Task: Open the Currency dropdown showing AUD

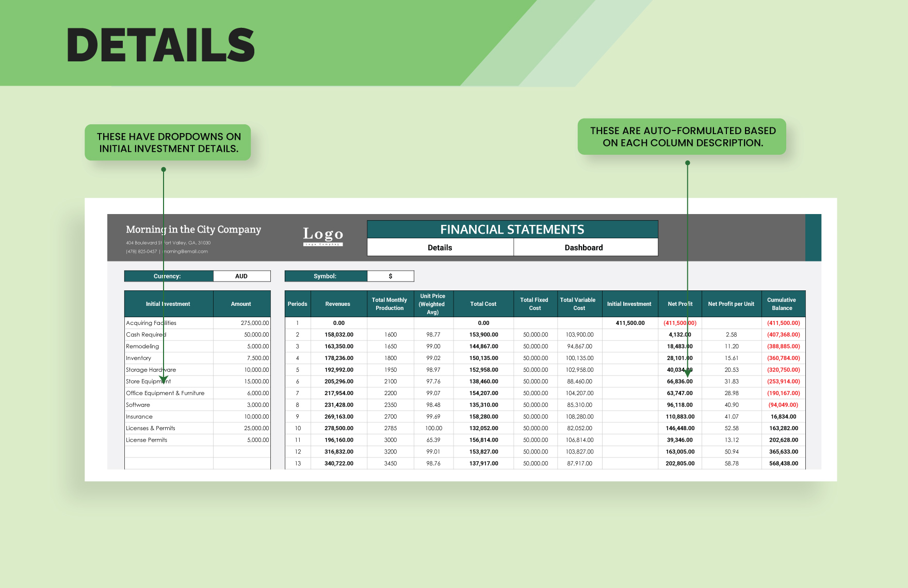Action: pos(241,275)
